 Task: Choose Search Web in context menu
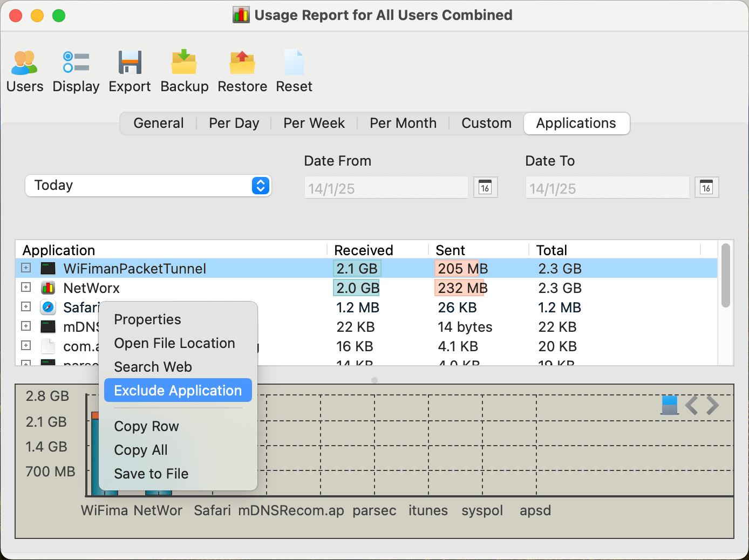[178, 367]
